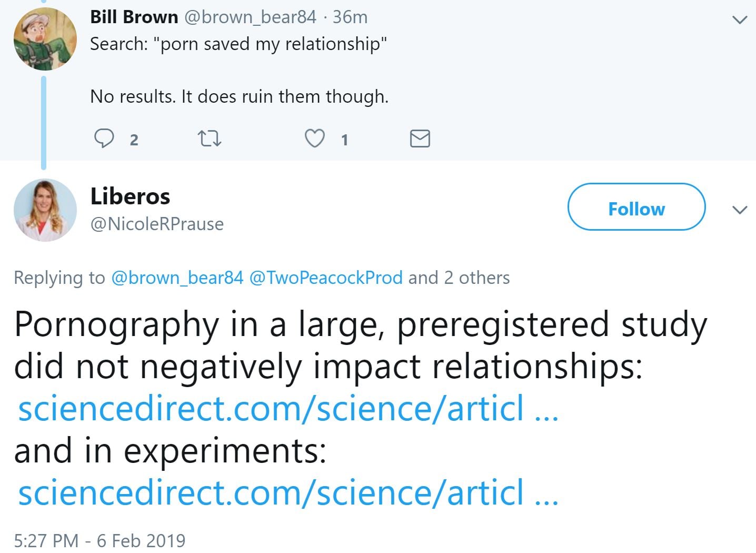The image size is (756, 553).
Task: Open the @NicoleRPrause handle
Action: click(157, 224)
